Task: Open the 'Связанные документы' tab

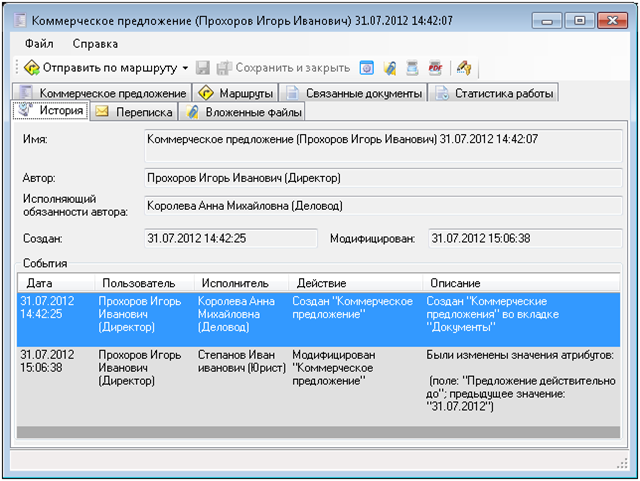Action: click(353, 93)
